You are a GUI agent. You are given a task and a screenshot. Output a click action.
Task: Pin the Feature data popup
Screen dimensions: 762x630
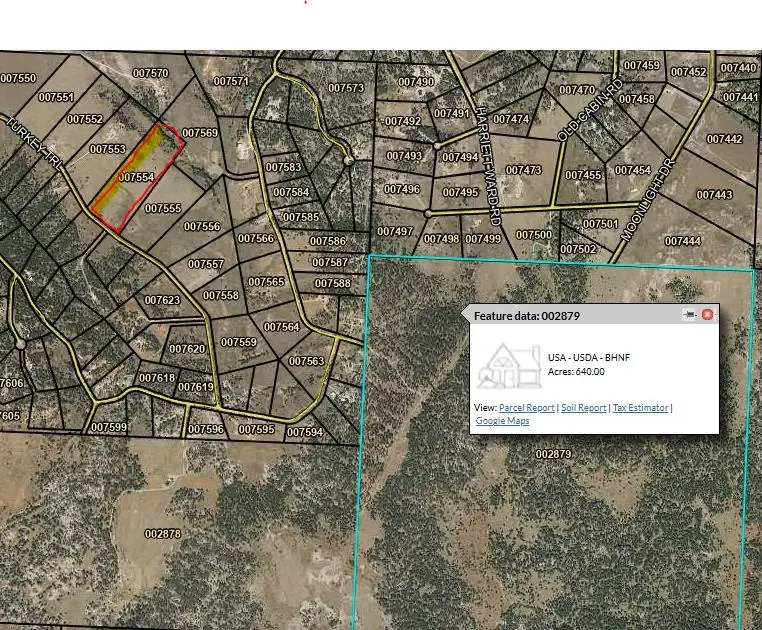click(689, 315)
